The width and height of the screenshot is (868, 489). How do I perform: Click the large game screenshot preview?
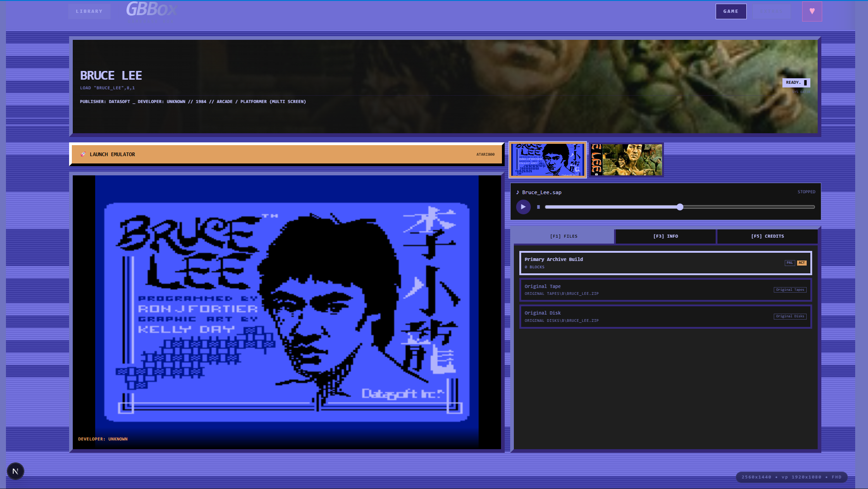[287, 312]
